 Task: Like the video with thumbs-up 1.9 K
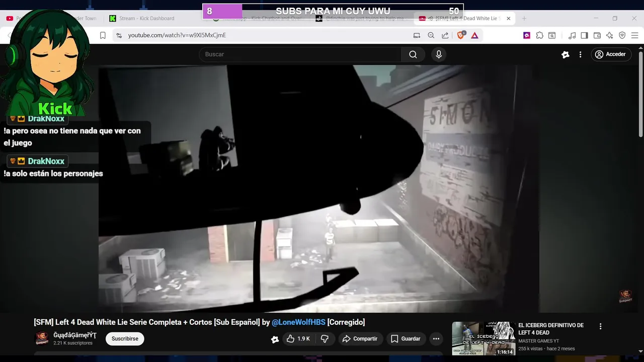[x=298, y=339]
